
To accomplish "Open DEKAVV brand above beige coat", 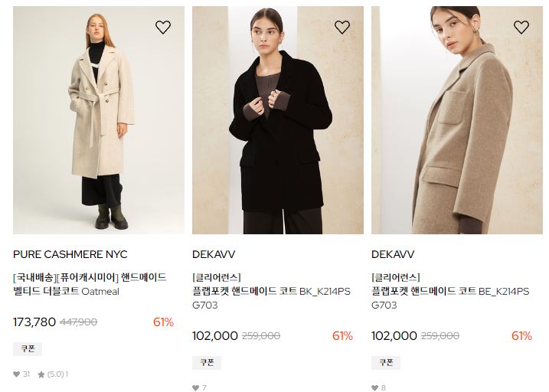I will [x=393, y=254].
